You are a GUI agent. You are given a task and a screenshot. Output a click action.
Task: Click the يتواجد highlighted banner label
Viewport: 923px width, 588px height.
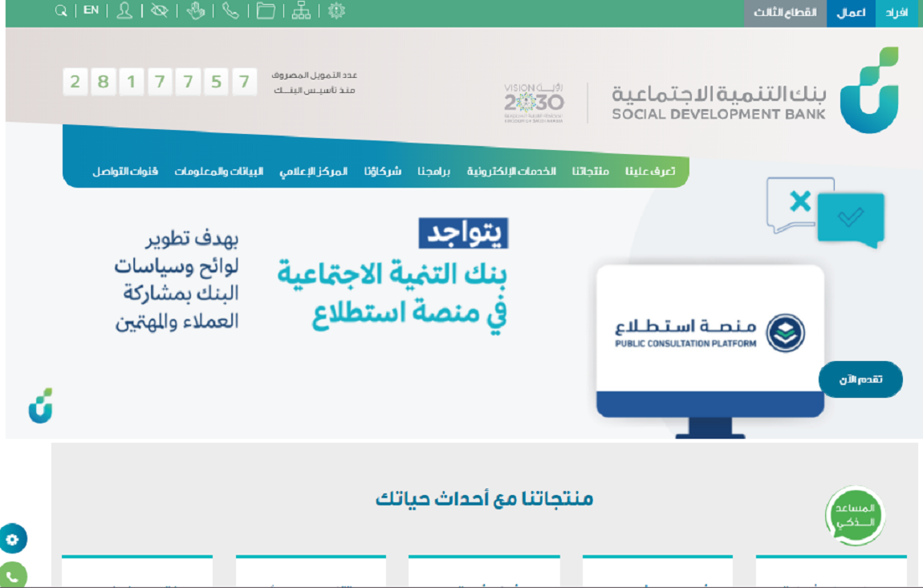point(463,233)
